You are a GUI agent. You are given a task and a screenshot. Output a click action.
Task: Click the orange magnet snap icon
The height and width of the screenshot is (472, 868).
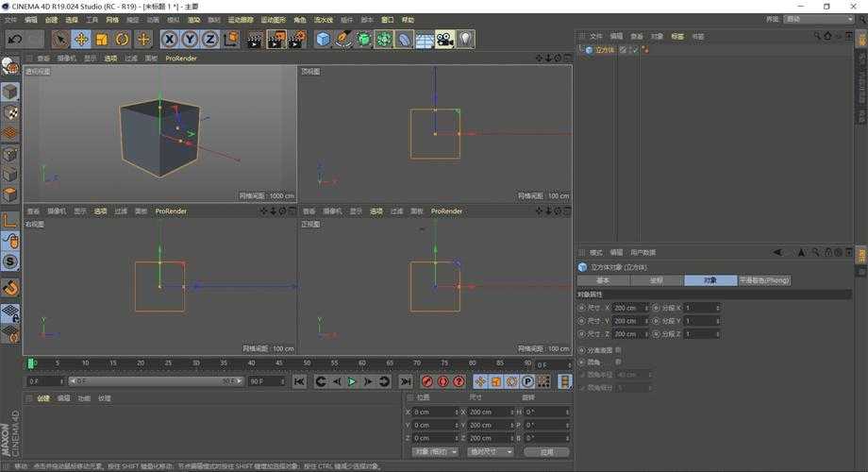click(10, 288)
